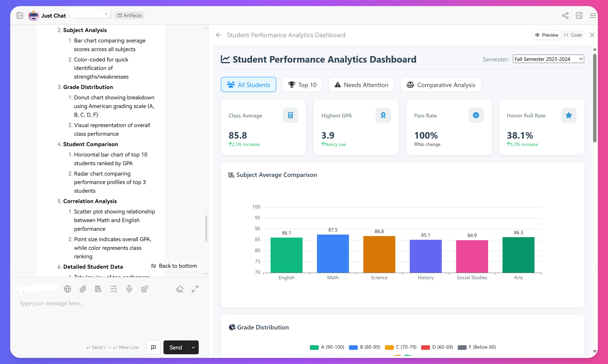Click the History bar in chart
Screen dimensions: 608x364
click(425, 256)
